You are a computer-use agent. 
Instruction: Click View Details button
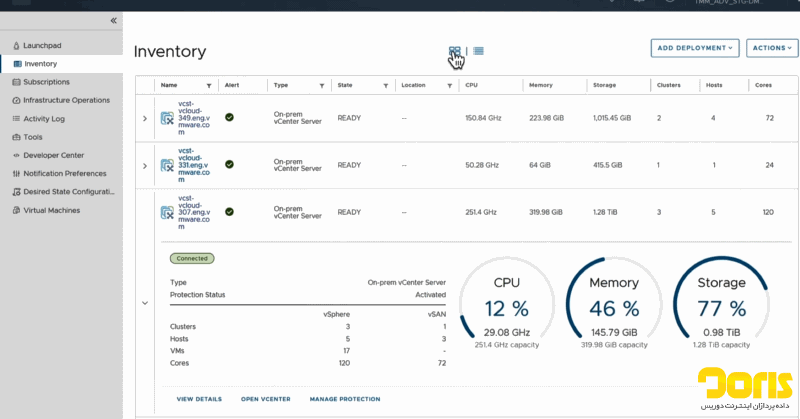(x=199, y=399)
